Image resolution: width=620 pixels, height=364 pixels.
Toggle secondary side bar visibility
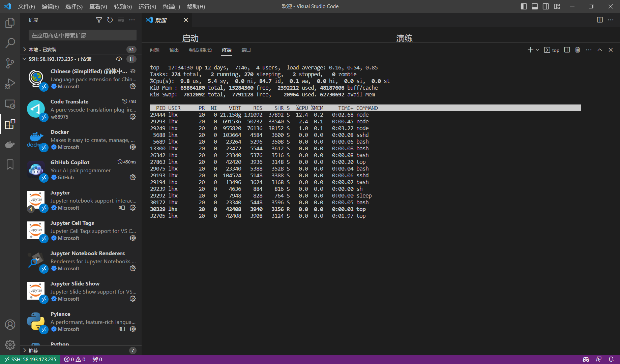pos(546,6)
